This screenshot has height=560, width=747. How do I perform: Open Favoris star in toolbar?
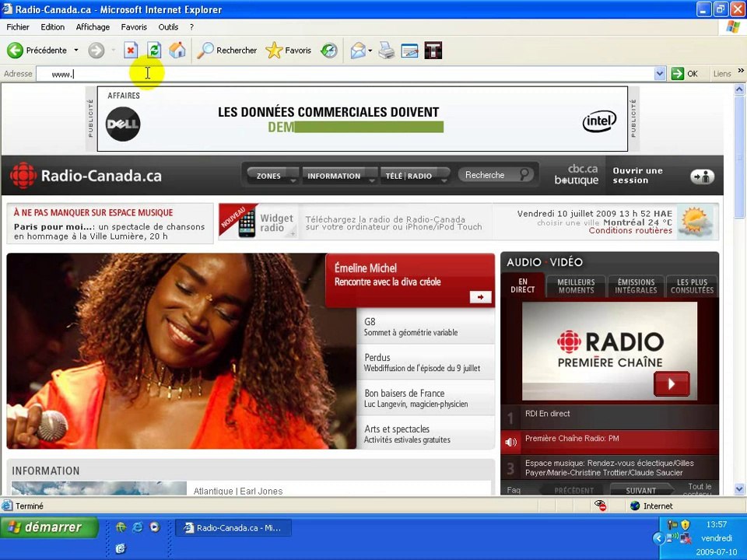click(x=274, y=50)
